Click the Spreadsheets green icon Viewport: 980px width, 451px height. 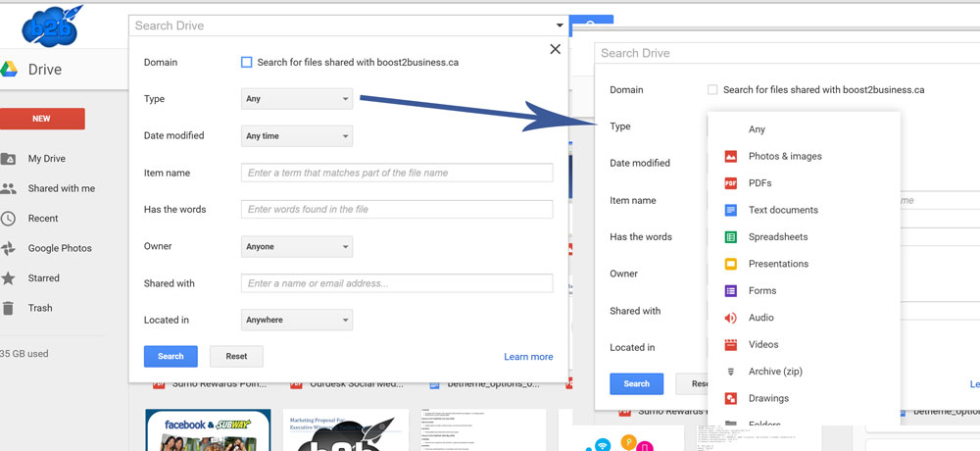[x=730, y=237]
